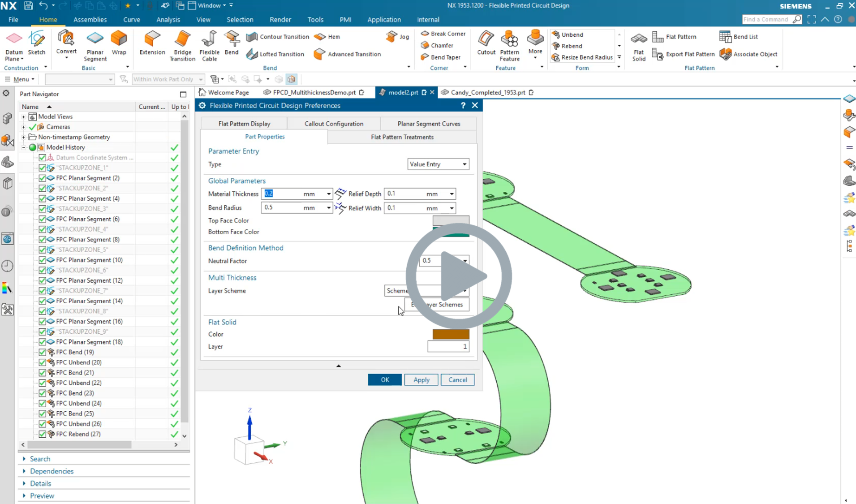Open the Analysis ribbon tab
The image size is (856, 504).
pyautogui.click(x=168, y=20)
